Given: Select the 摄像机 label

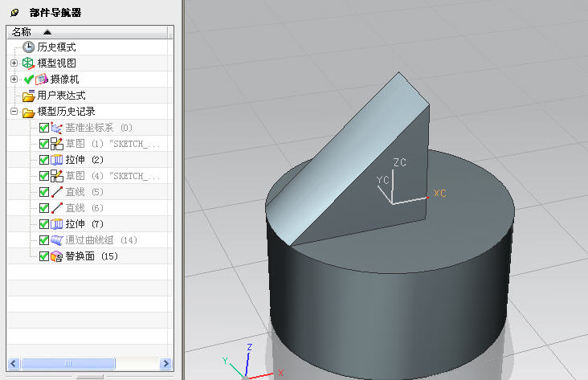Looking at the screenshot, I should pos(64,80).
